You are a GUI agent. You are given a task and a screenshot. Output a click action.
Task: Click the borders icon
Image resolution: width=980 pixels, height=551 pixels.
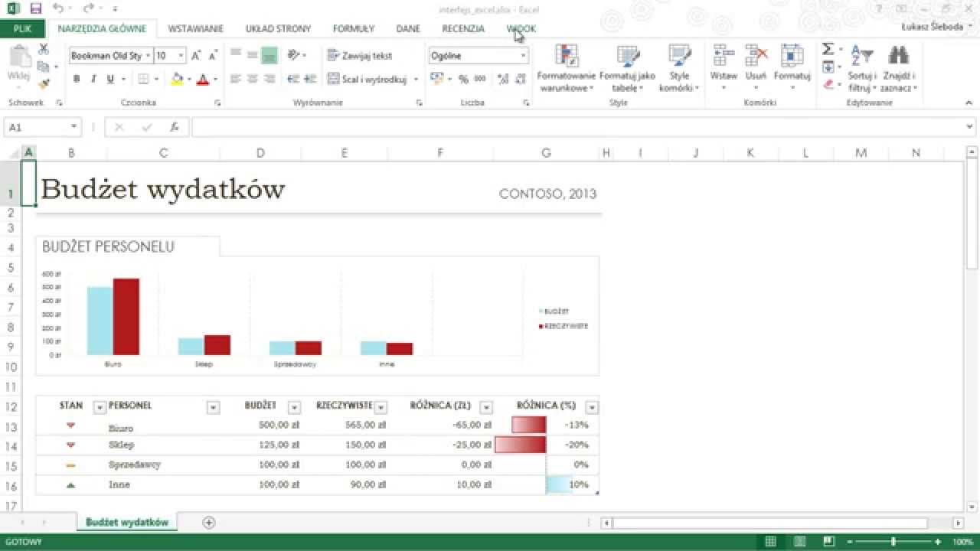[x=143, y=79]
